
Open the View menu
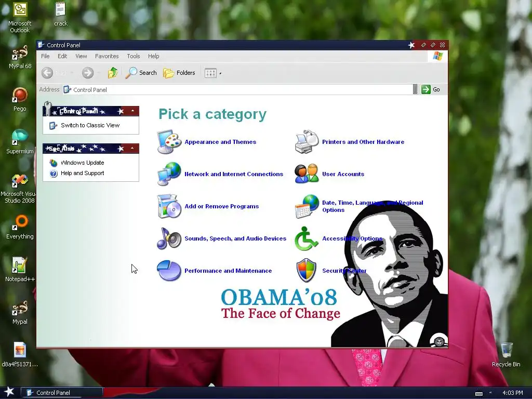click(x=81, y=56)
